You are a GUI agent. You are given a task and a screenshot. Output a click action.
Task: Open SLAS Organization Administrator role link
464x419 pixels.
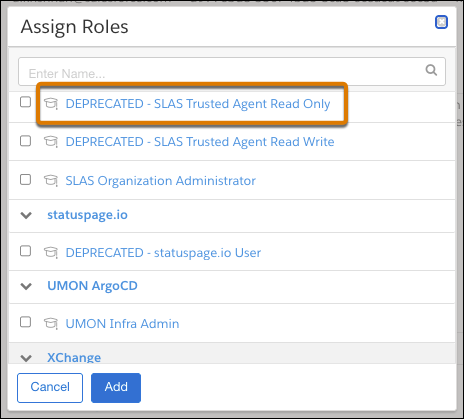click(160, 180)
